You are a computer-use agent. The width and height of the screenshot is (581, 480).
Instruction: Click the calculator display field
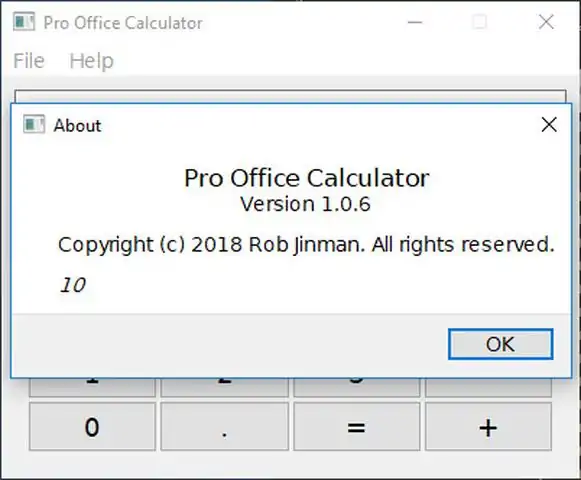pyautogui.click(x=290, y=96)
